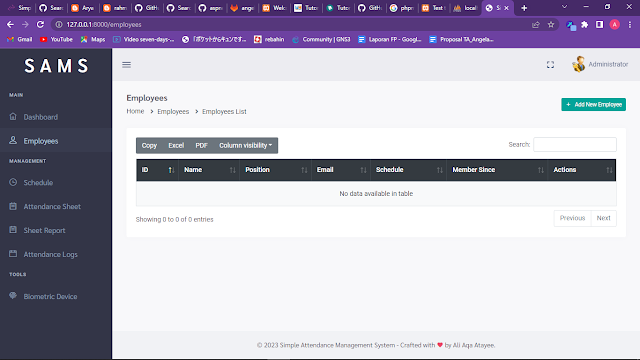The height and width of the screenshot is (360, 640).
Task: Open Community GNS3 bookmark
Action: (321, 39)
